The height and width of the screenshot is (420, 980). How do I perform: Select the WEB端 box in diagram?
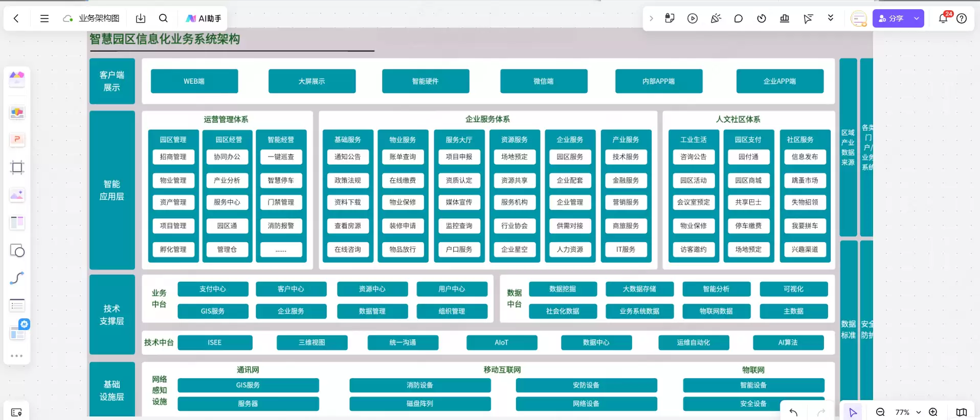[x=194, y=81]
